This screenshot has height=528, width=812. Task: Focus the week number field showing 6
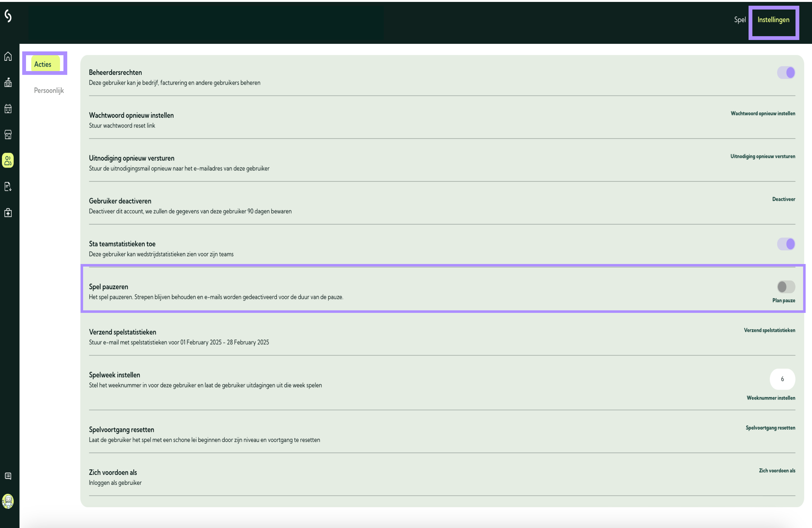(x=782, y=379)
